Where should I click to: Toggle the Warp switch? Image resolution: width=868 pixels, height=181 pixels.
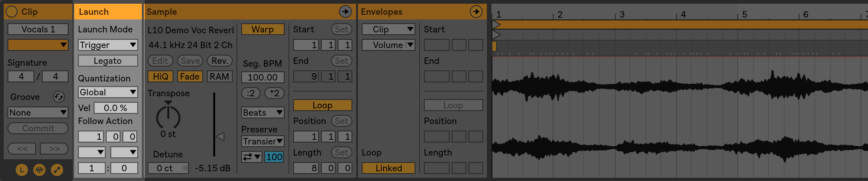click(262, 29)
